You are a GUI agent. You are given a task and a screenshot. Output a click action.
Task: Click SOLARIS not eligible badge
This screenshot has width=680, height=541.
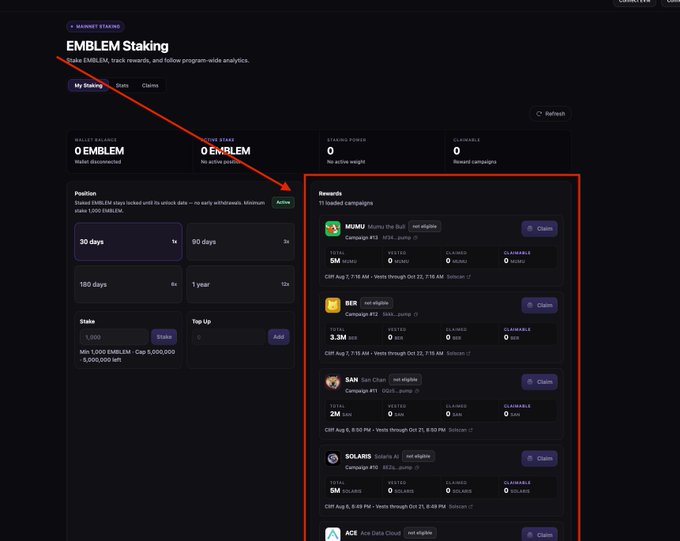click(x=418, y=456)
